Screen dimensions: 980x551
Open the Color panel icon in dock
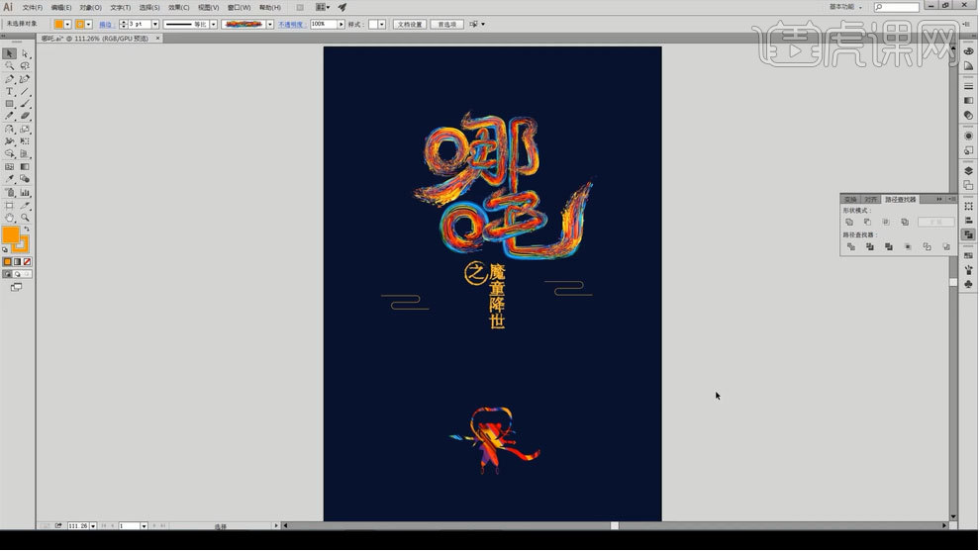[968, 51]
